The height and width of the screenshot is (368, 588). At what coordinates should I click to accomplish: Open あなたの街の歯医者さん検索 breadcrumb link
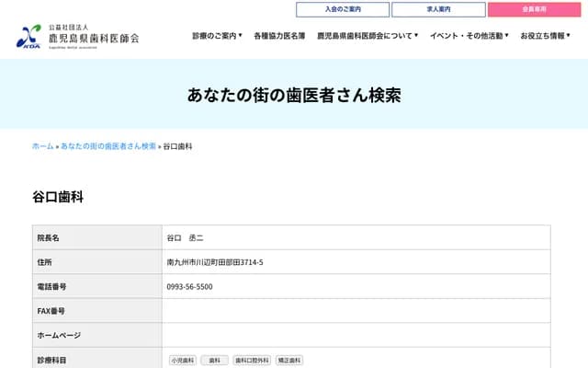point(108,146)
